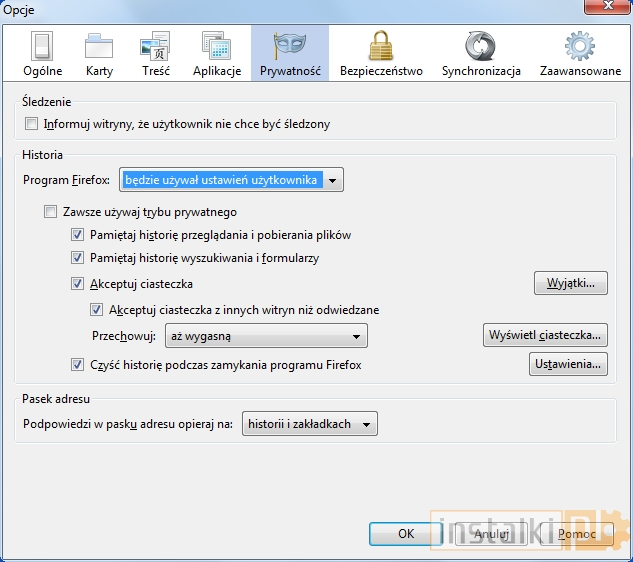
Task: Disable 'Czyść historię podczas zamykania' checkbox
Action: (x=78, y=365)
